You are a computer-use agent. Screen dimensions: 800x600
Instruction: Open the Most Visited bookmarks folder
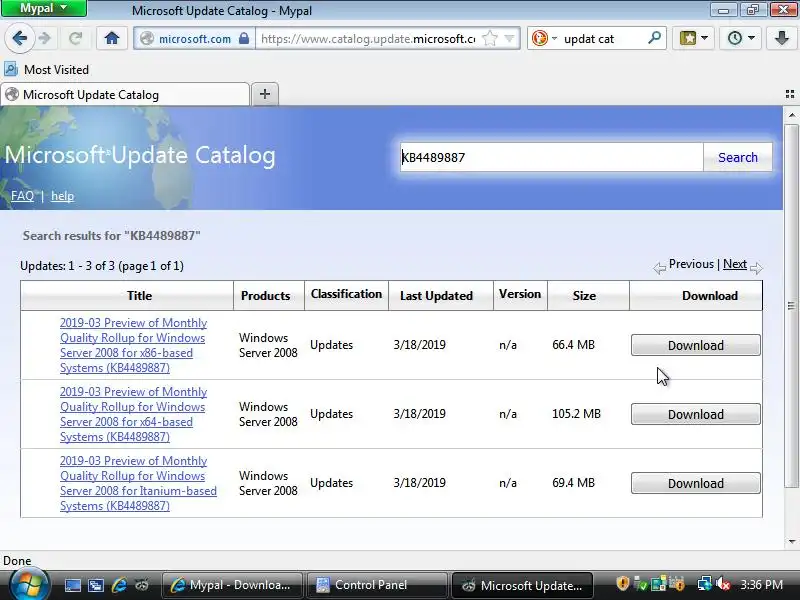[47, 69]
